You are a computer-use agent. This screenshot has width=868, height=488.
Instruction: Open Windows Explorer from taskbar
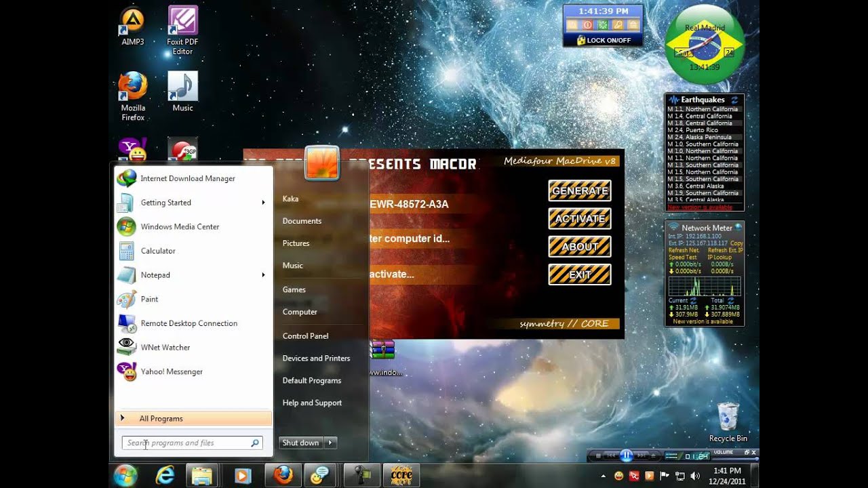[202, 476]
